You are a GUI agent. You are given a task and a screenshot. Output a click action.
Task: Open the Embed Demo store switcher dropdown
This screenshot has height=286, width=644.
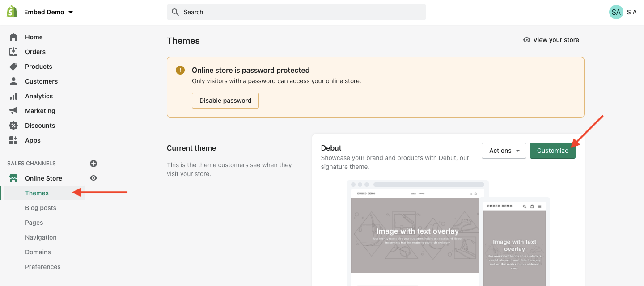49,12
